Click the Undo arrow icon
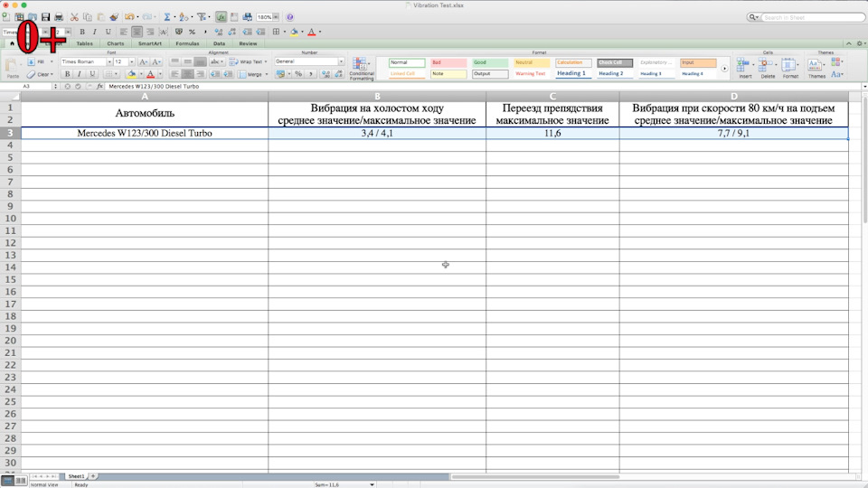 [x=129, y=17]
